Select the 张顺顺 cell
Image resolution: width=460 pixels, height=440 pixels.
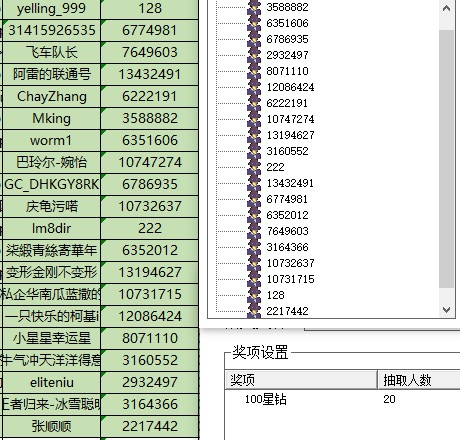point(51,426)
